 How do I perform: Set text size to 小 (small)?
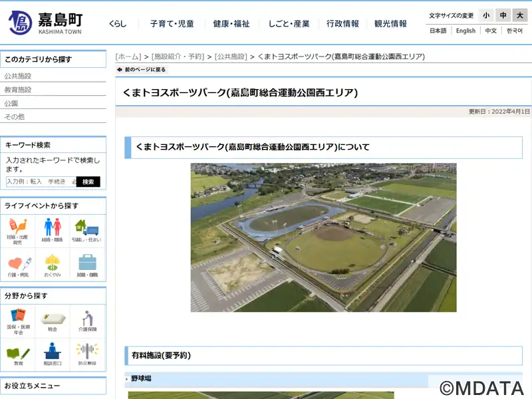(486, 15)
